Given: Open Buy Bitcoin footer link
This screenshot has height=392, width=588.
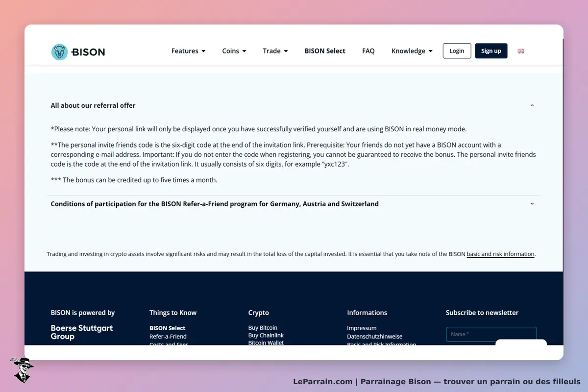Looking at the screenshot, I should [x=263, y=328].
